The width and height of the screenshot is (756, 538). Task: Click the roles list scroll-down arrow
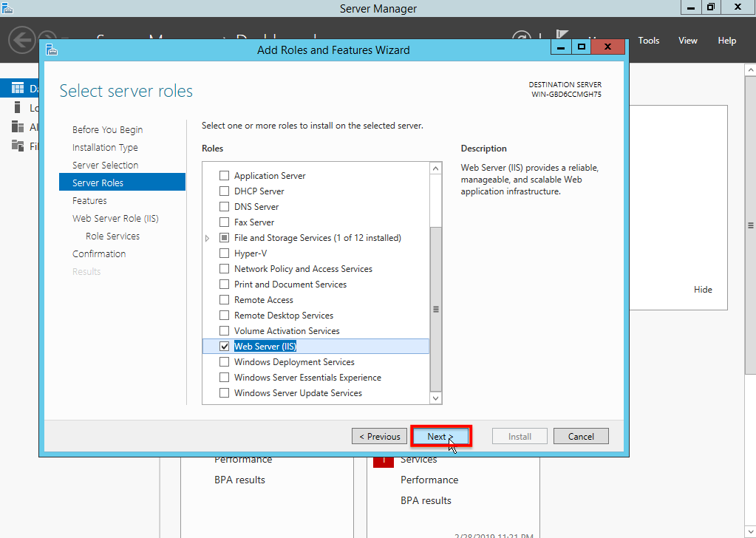(435, 398)
